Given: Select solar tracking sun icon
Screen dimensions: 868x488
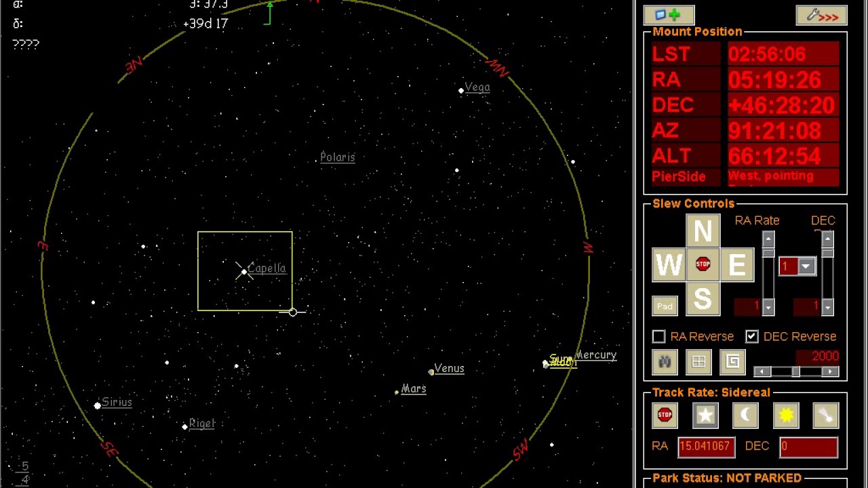Looking at the screenshot, I should (786, 415).
